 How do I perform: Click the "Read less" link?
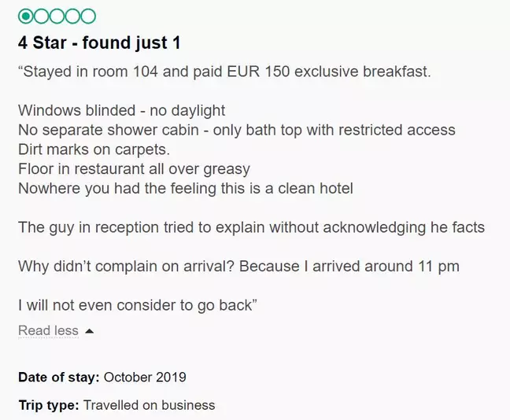[x=48, y=330]
